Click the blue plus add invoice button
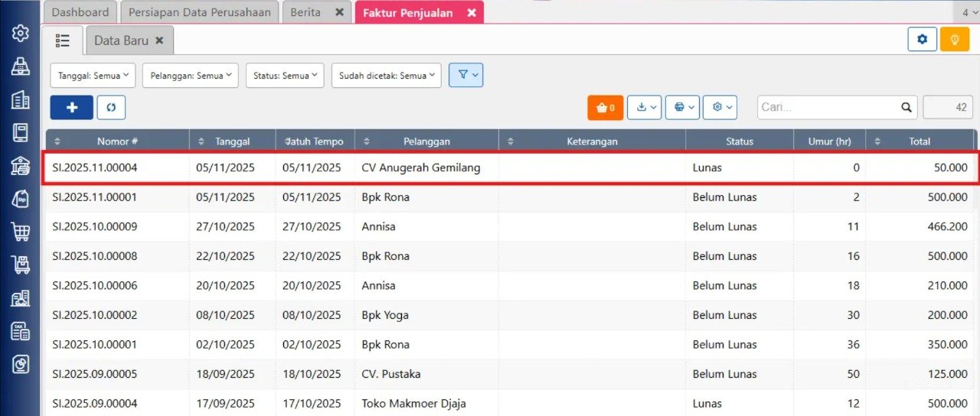 point(71,108)
